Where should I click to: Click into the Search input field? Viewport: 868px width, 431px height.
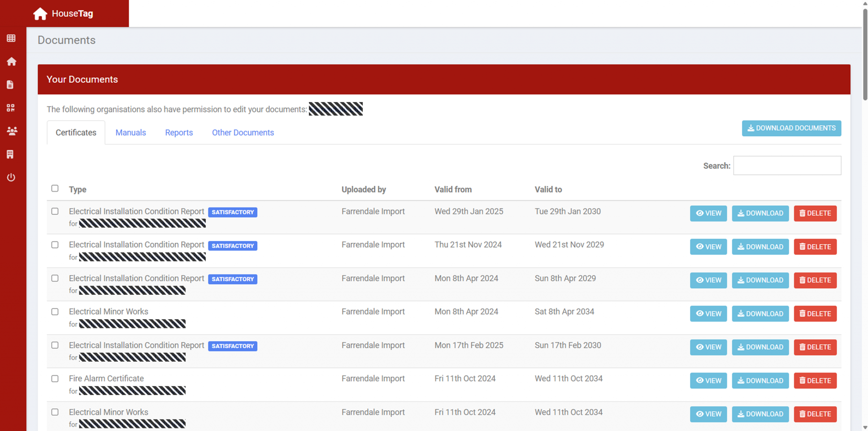(787, 166)
